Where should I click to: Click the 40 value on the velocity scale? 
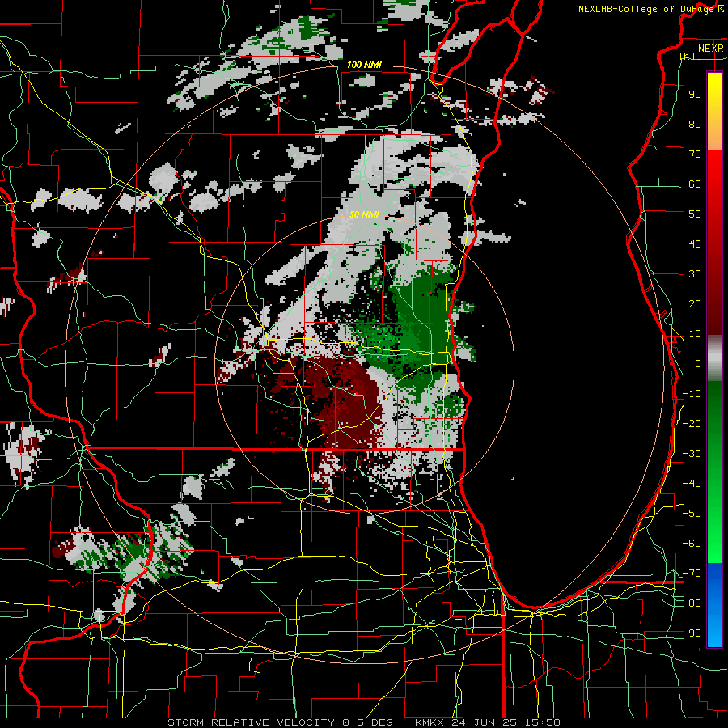695,243
